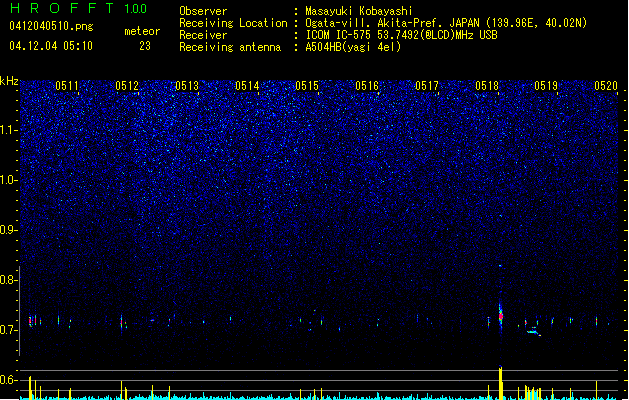
Task: Click the 0.7 kHz axis label
Action: click(8, 330)
